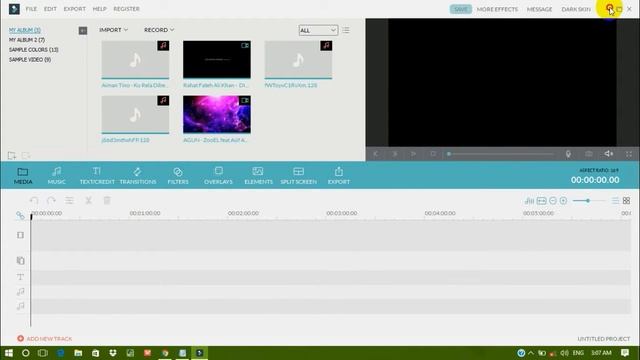Click the Message button
The height and width of the screenshot is (360, 640).
pyautogui.click(x=539, y=9)
